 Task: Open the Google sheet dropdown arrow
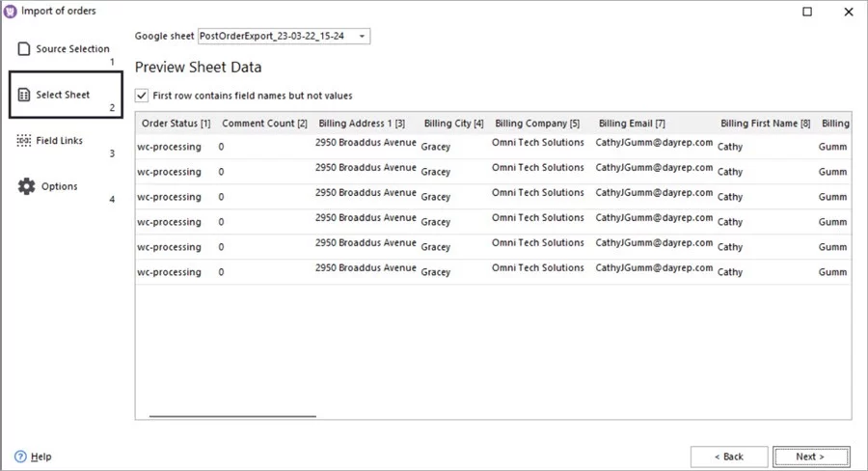(362, 37)
